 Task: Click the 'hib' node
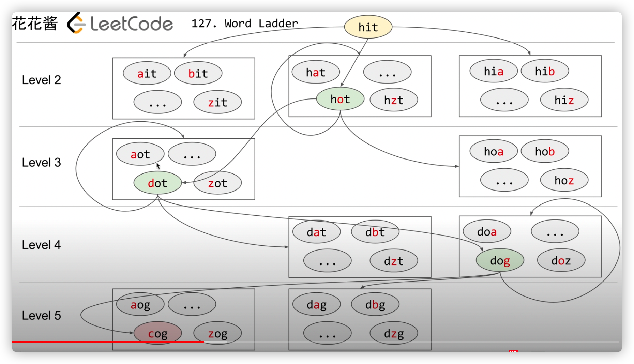click(x=545, y=71)
